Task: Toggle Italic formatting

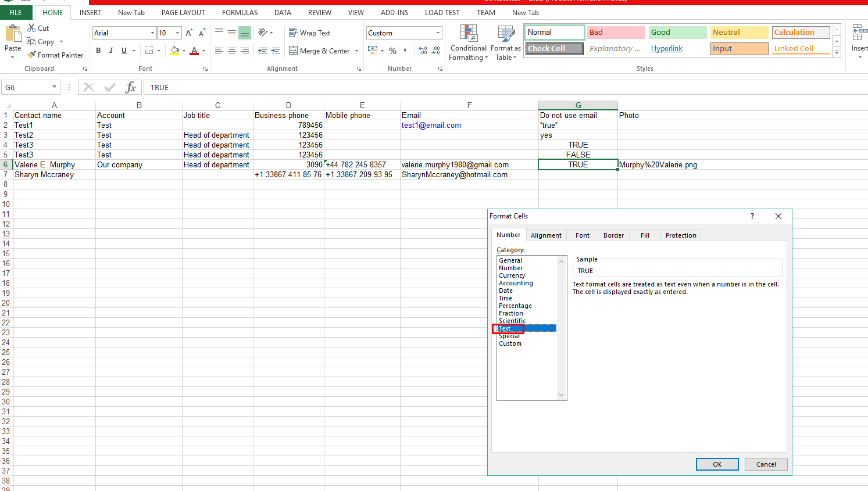Action: pyautogui.click(x=111, y=51)
